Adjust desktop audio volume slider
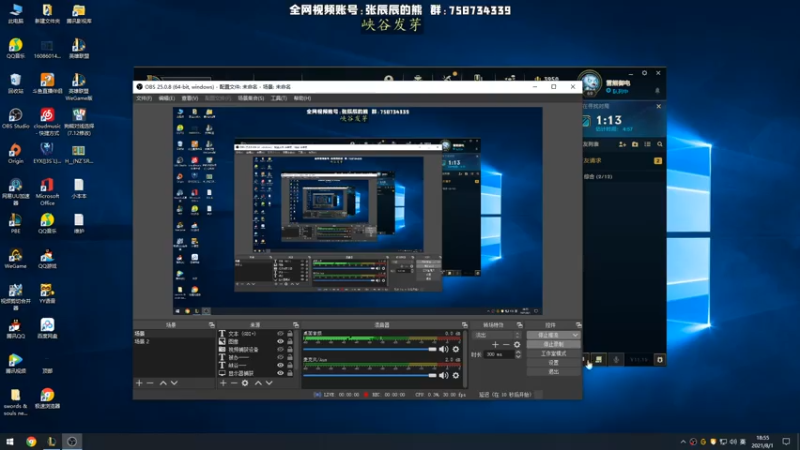800x450 pixels. (x=370, y=349)
